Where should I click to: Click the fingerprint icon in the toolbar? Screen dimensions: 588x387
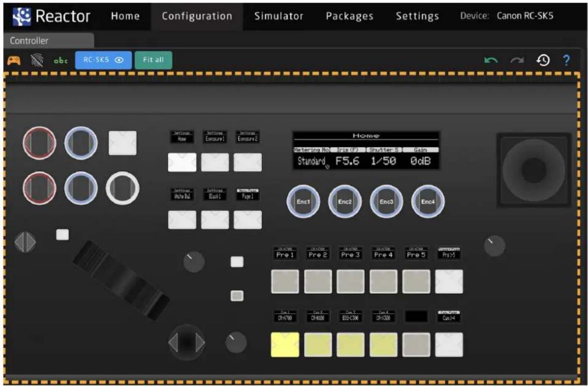(37, 60)
